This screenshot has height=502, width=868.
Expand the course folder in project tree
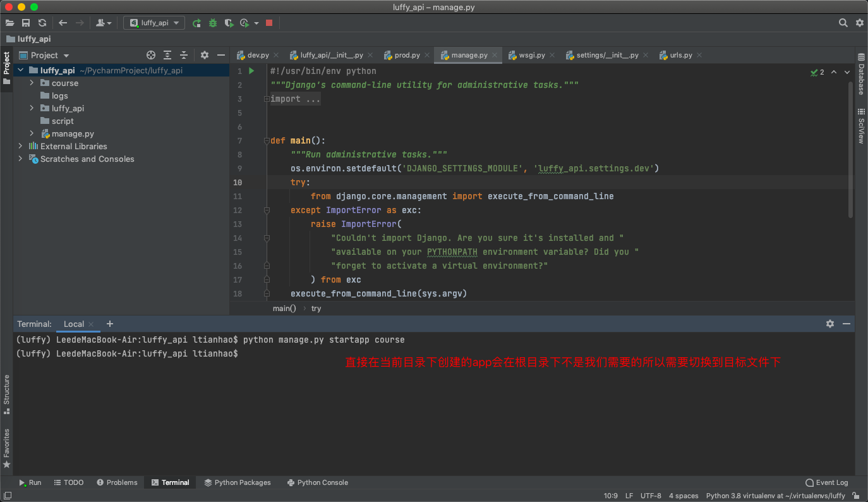[32, 83]
